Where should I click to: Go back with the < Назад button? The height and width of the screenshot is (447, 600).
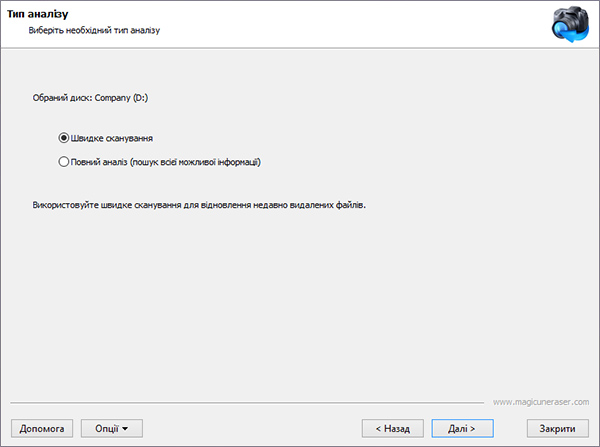click(x=393, y=428)
